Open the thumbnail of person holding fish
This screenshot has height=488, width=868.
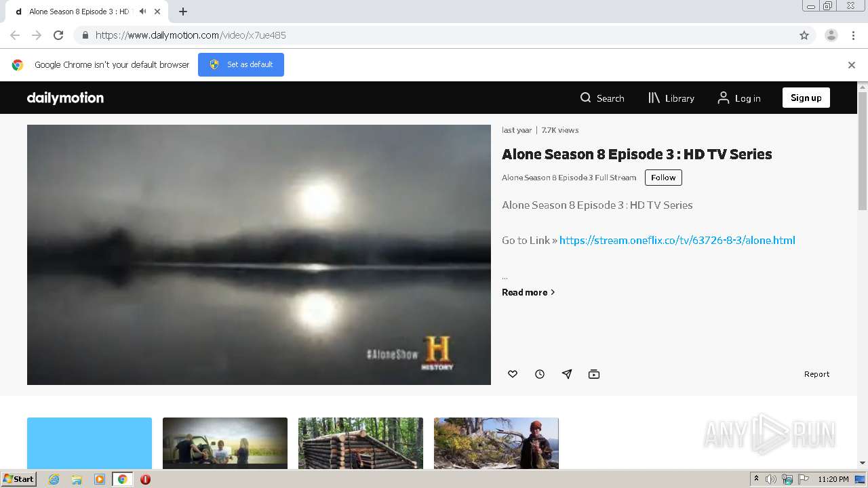pos(496,443)
